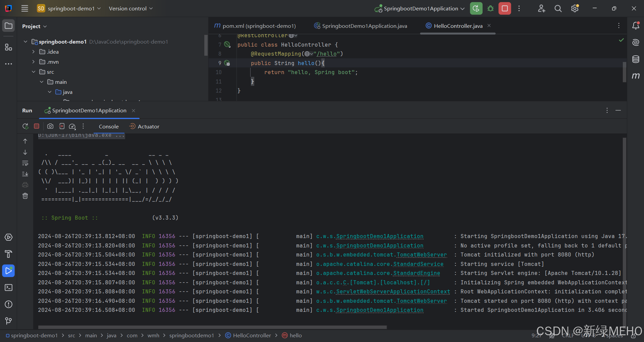Expand the .idea folder

[34, 52]
